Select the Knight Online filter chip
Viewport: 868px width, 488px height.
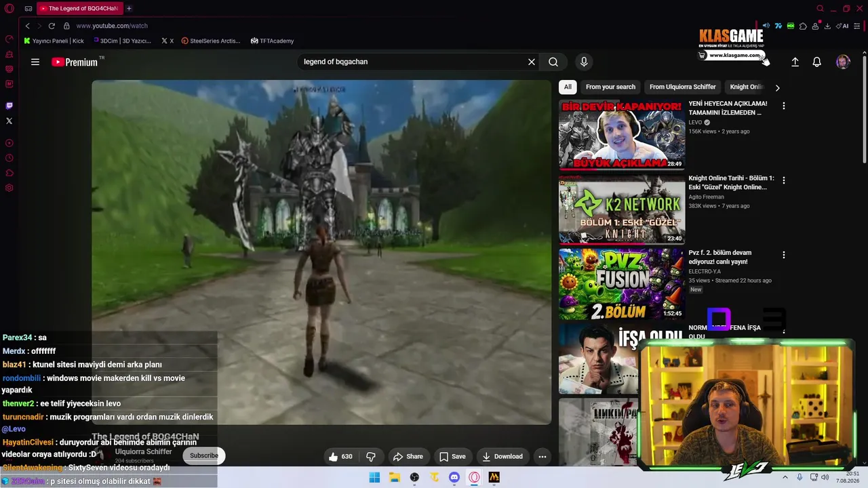pyautogui.click(x=747, y=87)
